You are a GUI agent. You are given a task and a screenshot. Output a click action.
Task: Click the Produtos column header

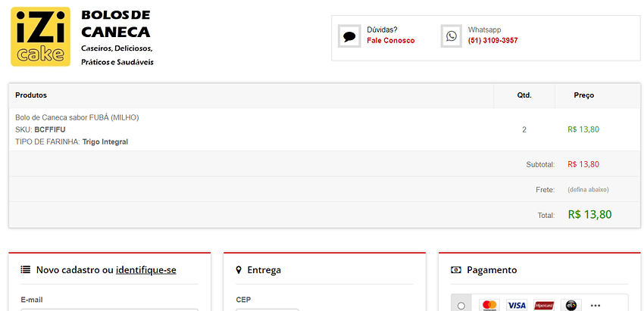coord(31,95)
